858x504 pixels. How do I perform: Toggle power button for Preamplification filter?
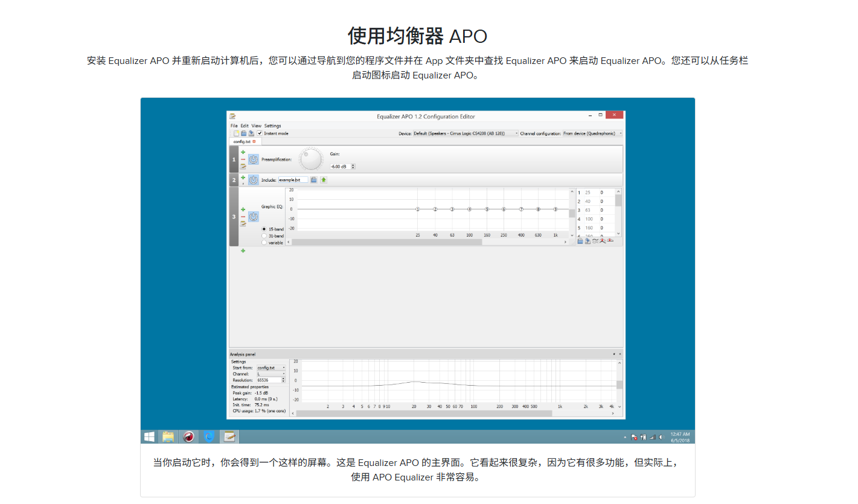[x=254, y=159]
